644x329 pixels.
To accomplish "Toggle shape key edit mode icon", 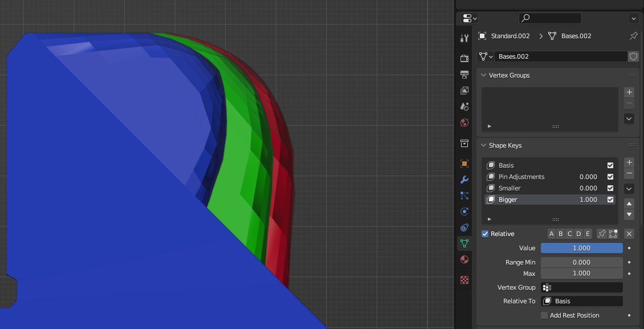I will (613, 234).
